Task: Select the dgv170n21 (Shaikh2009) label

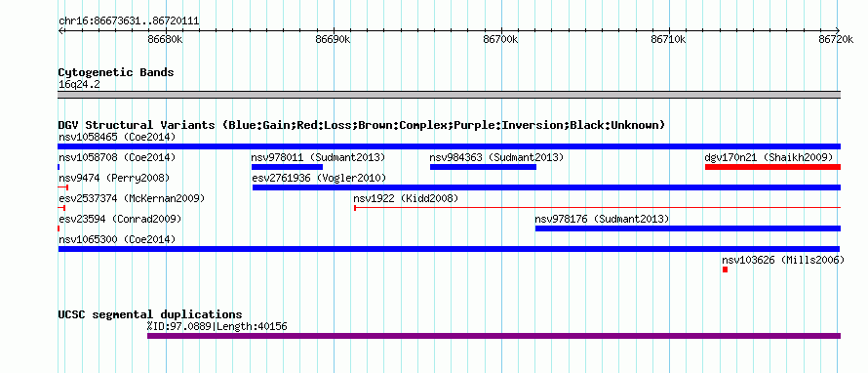Action: (x=769, y=157)
